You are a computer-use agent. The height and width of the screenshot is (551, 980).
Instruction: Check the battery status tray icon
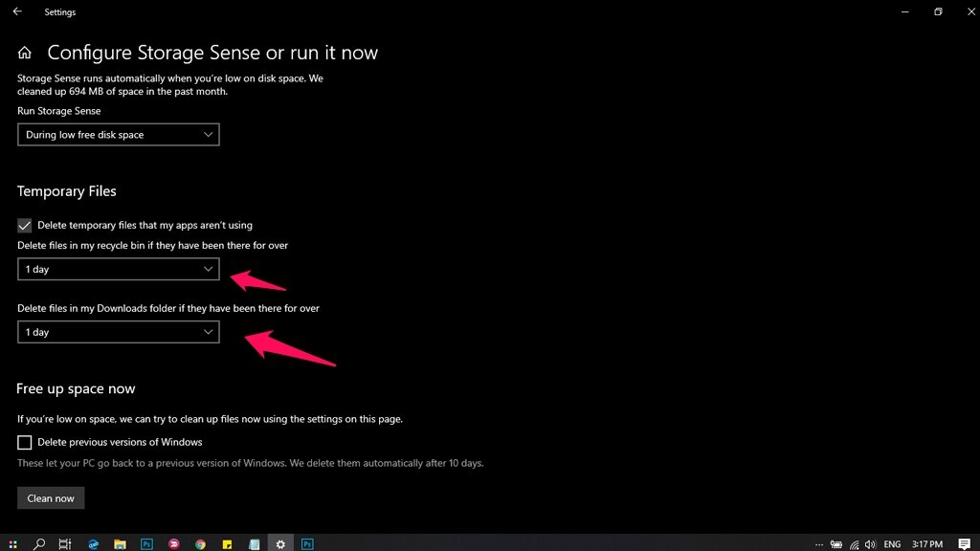(836, 544)
